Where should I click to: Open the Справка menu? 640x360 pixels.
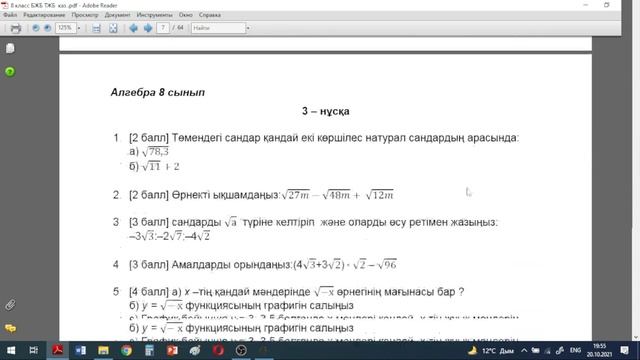[x=210, y=15]
